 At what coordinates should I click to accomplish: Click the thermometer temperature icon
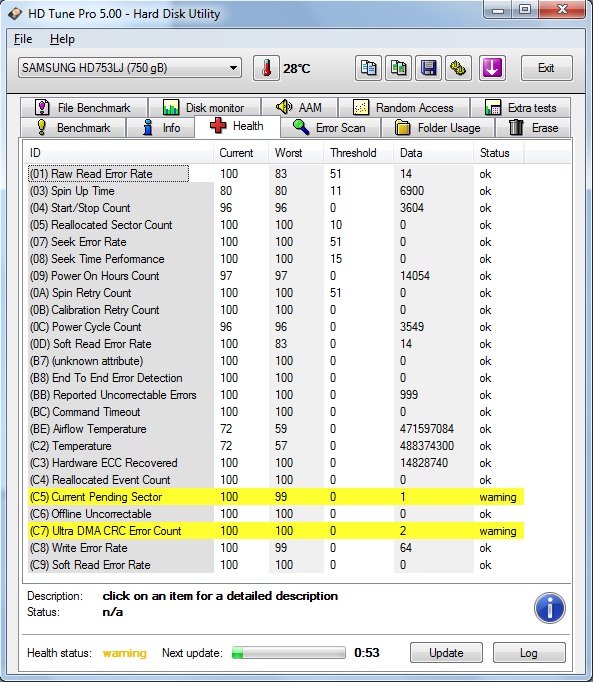click(266, 68)
